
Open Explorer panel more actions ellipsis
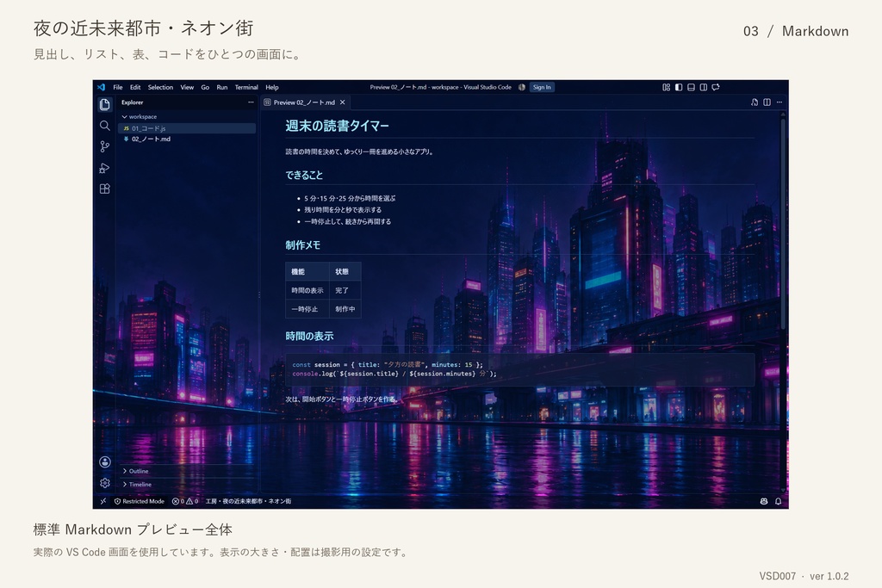pos(251,102)
